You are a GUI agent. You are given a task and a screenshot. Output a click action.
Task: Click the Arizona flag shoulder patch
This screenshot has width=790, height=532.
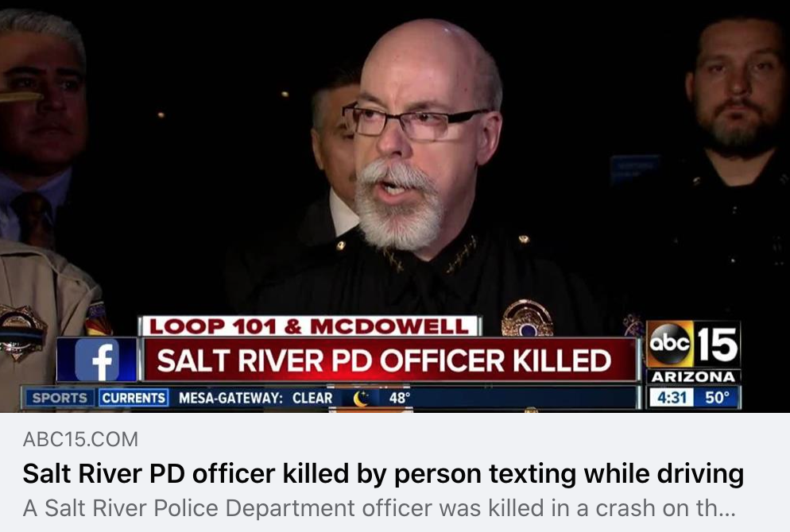click(98, 319)
